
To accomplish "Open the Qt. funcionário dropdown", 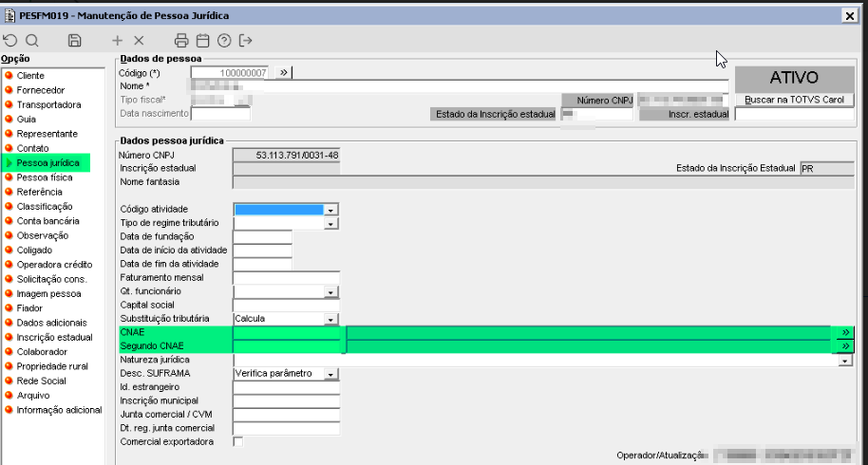I will point(330,292).
